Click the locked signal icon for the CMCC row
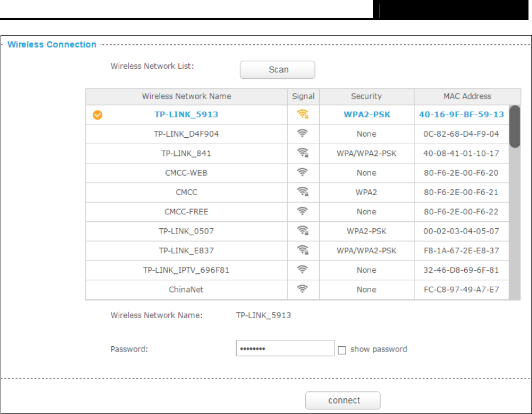This screenshot has width=532, height=414. click(x=303, y=192)
